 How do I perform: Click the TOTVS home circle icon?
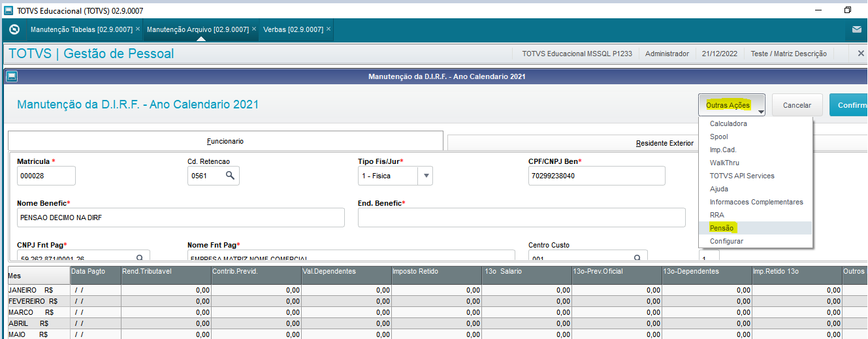(14, 29)
